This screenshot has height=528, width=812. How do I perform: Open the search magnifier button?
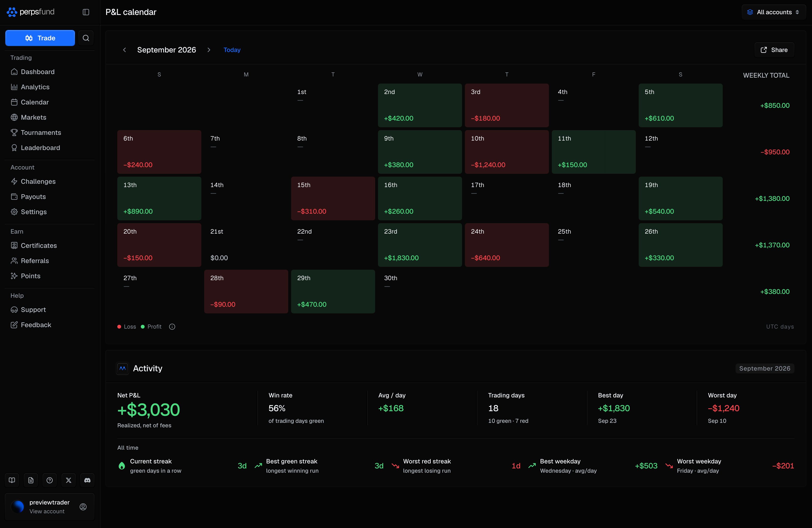(86, 38)
